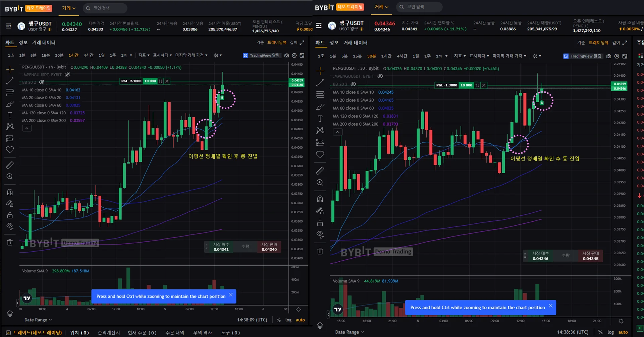Click 시장 판매 sell button in left chart
This screenshot has height=337, width=644.
[x=269, y=247]
